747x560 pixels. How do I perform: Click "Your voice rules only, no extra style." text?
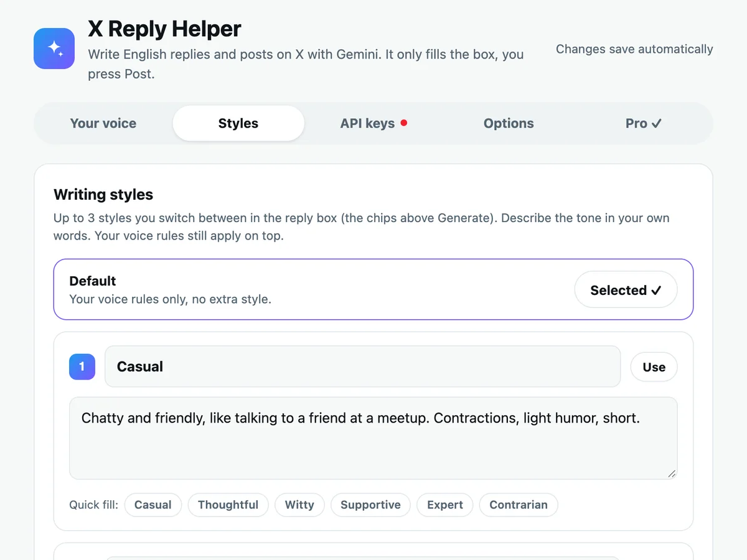click(170, 299)
